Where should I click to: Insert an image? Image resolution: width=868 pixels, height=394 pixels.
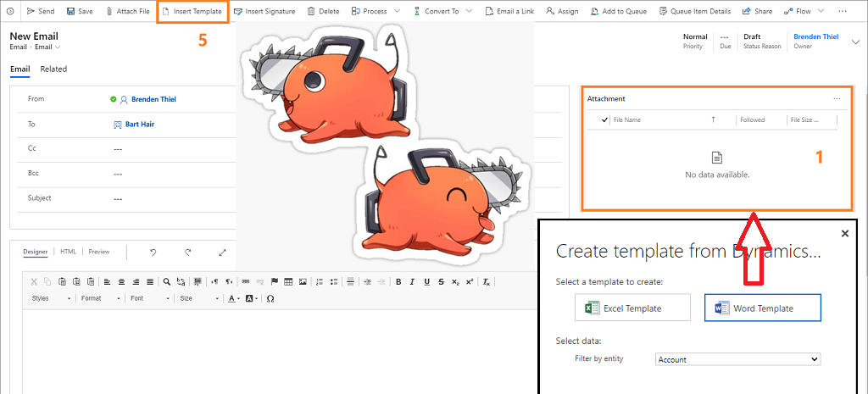[x=303, y=281]
